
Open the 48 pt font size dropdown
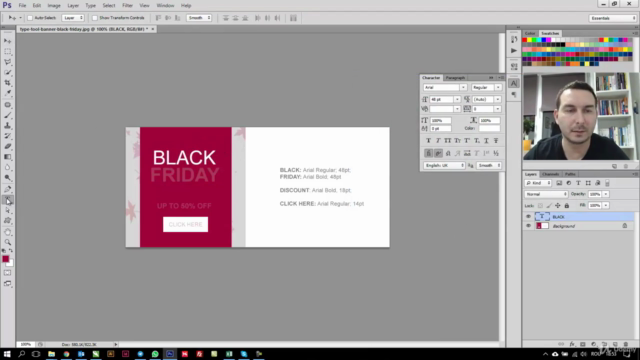457,99
